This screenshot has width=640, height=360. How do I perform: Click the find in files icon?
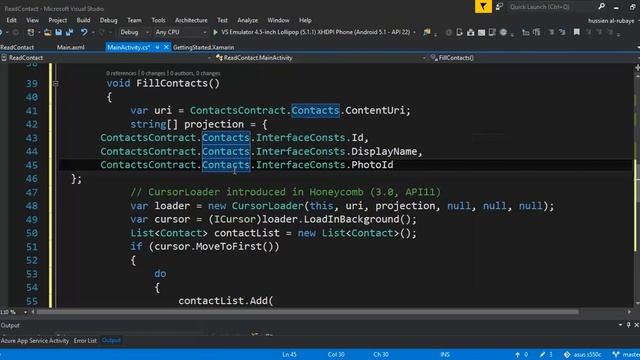click(x=427, y=32)
